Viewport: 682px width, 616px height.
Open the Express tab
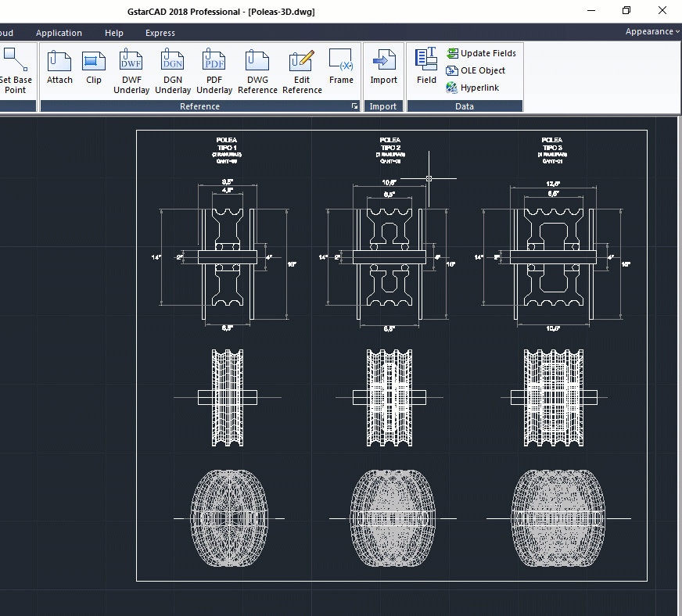[160, 33]
